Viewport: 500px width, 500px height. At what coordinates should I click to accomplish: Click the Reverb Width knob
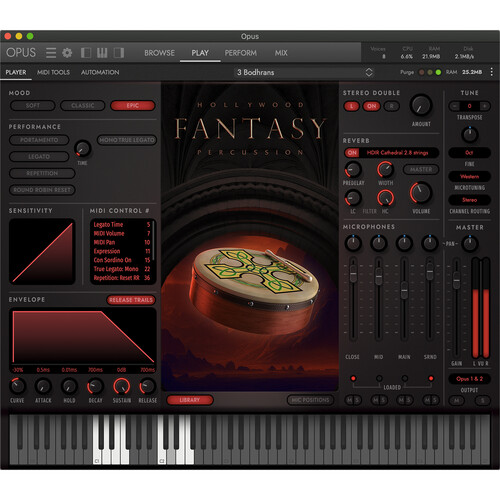385,170
